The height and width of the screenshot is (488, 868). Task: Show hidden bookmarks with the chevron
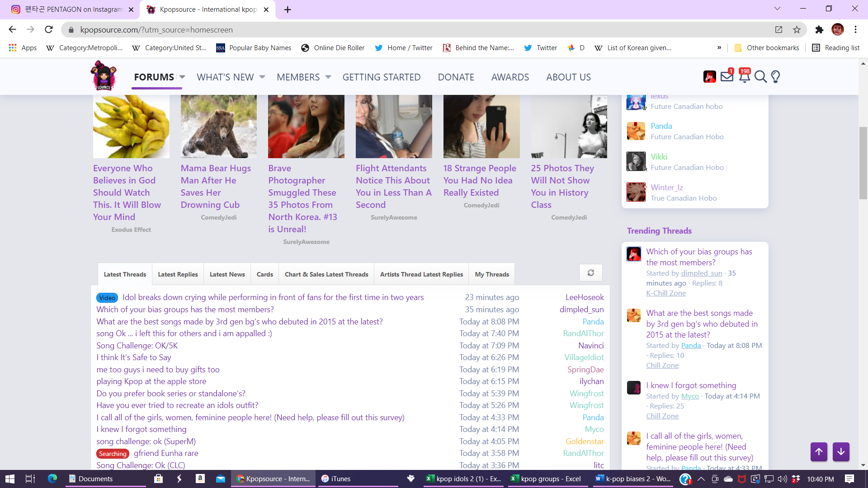click(x=719, y=48)
